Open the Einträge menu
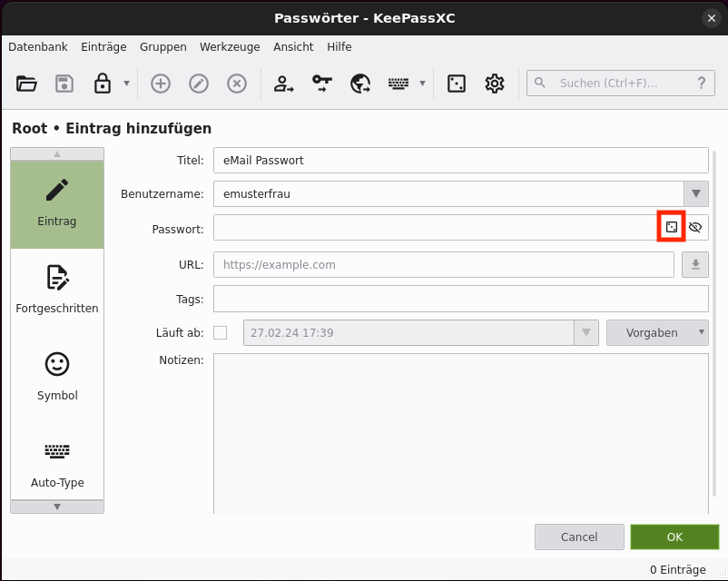 [103, 47]
